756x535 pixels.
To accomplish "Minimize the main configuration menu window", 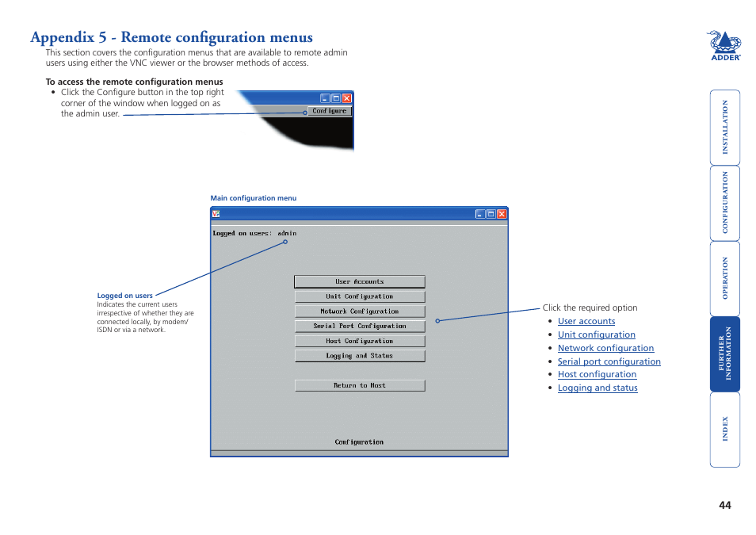I will [x=480, y=214].
